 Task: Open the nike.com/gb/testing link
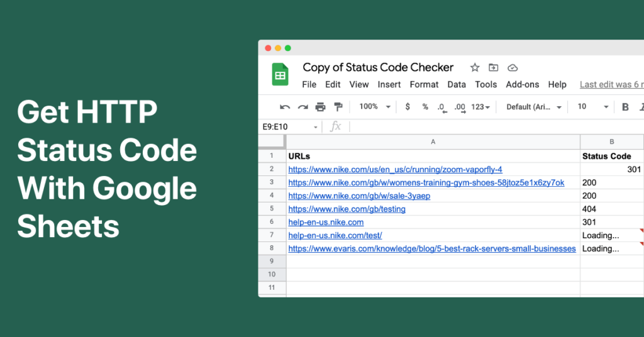coord(347,209)
